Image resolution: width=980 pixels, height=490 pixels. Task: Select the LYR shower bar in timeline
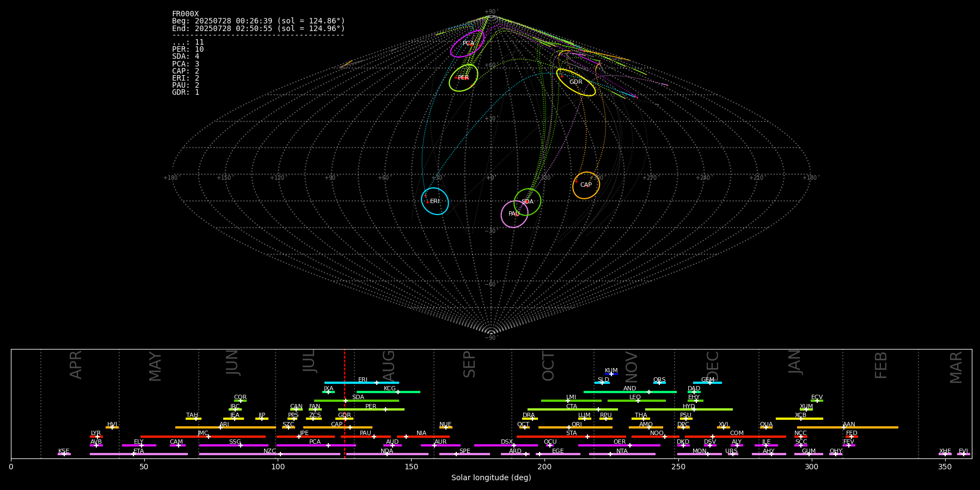96,437
